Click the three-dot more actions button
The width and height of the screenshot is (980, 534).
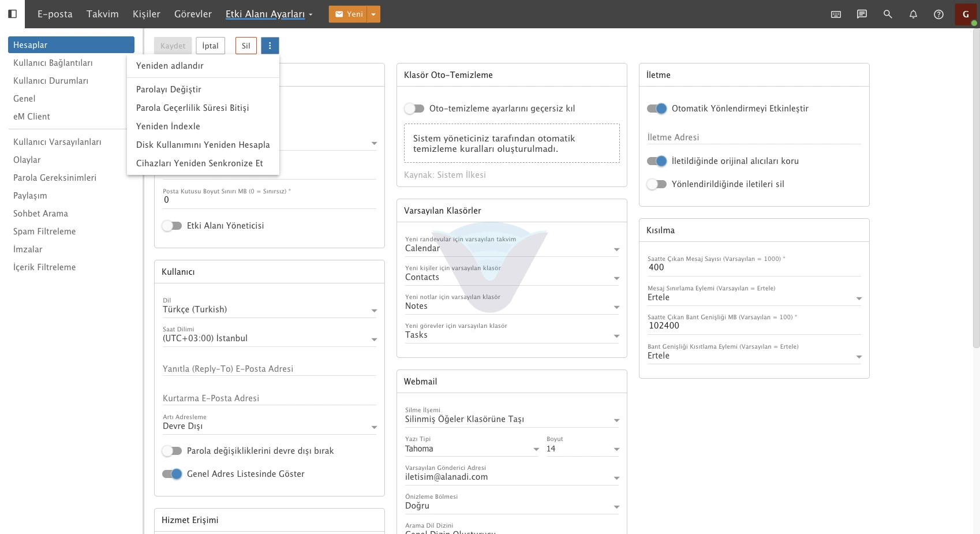click(x=270, y=46)
